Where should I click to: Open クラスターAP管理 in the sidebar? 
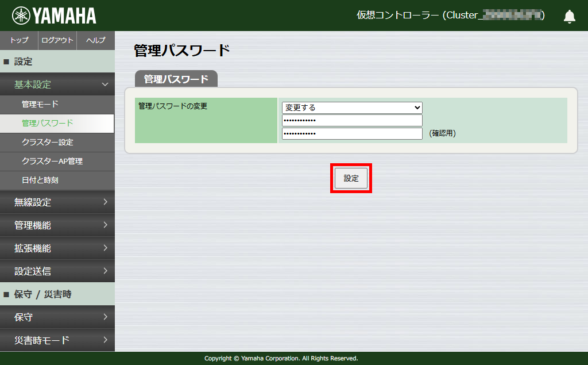[x=57, y=161]
